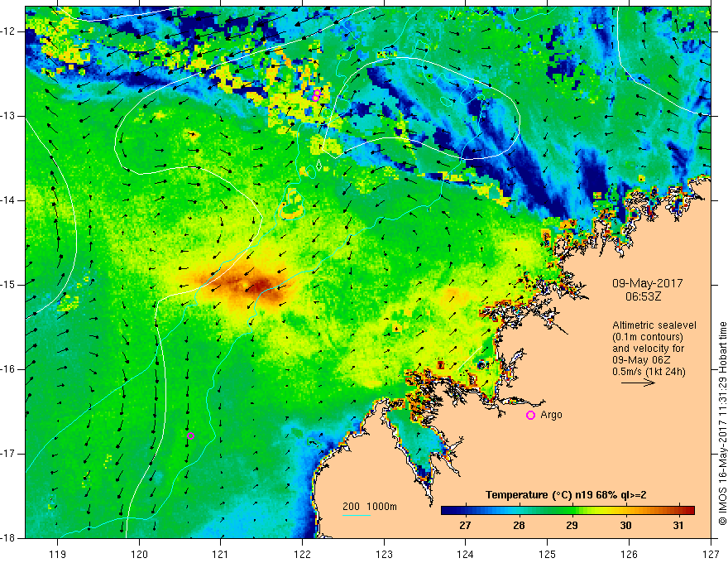728x563 pixels.
Task: Click the longitude axis label '123'
Action: click(x=384, y=555)
